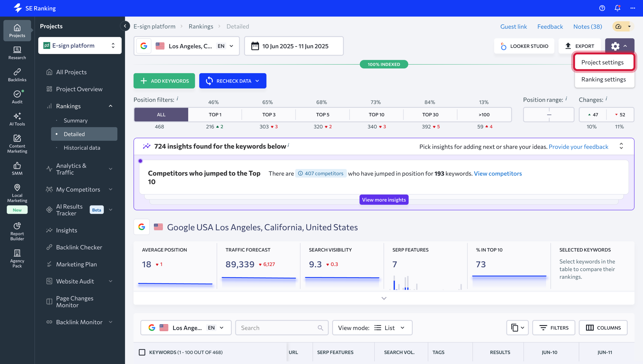Collapse the Projects side panel
Image resolution: width=643 pixels, height=364 pixels.
(125, 26)
